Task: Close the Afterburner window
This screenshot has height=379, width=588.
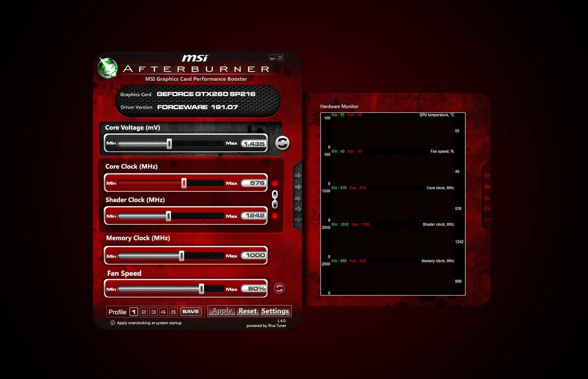Action: click(x=280, y=57)
